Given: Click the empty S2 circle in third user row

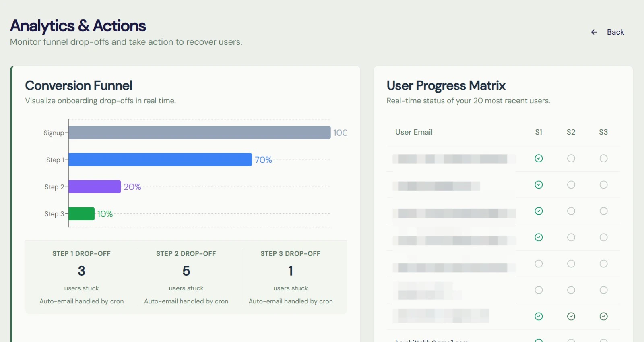Looking at the screenshot, I should pos(571,211).
